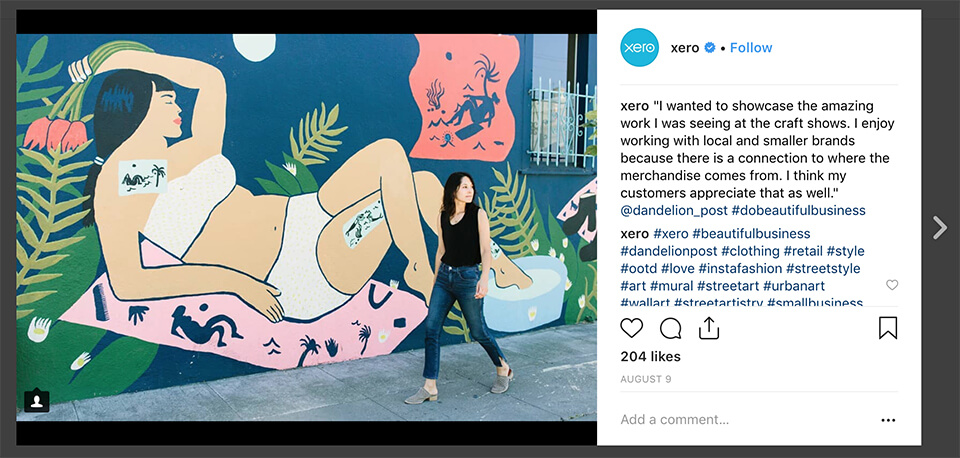The width and height of the screenshot is (960, 458).
Task: Open the xero username in header
Action: 684,48
